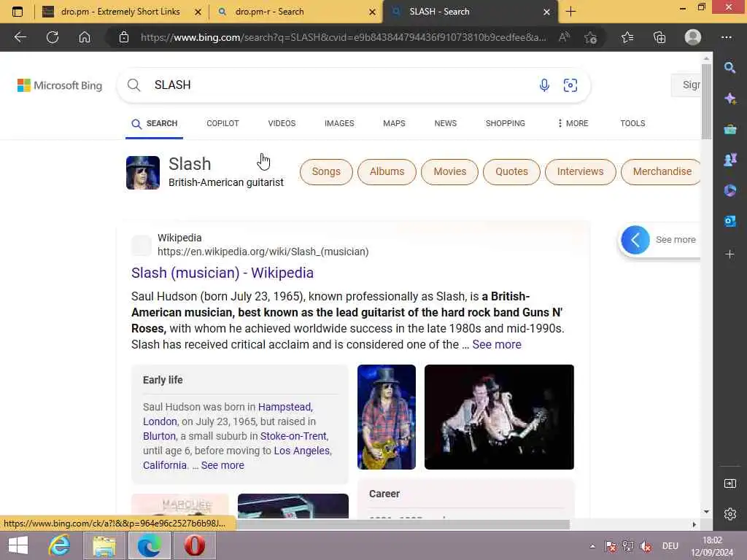
Task: Start voice search with microphone
Action: 544,85
